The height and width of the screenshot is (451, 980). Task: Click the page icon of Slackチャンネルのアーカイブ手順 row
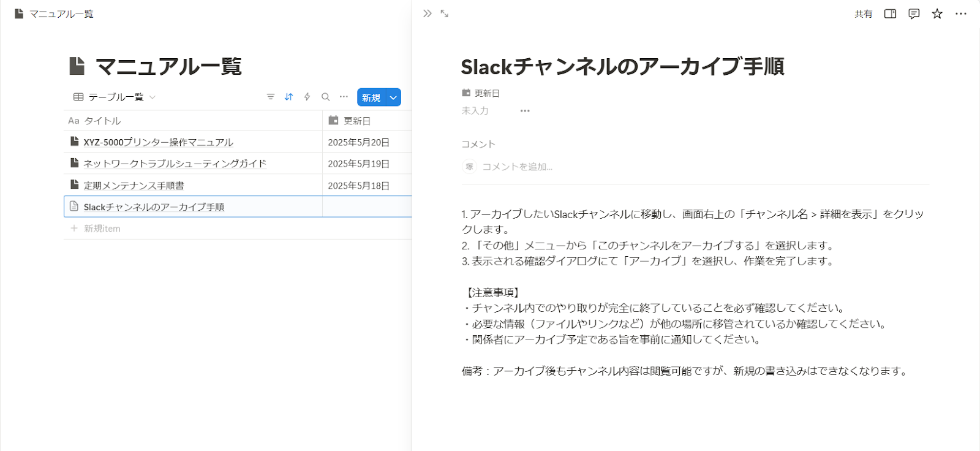click(74, 207)
